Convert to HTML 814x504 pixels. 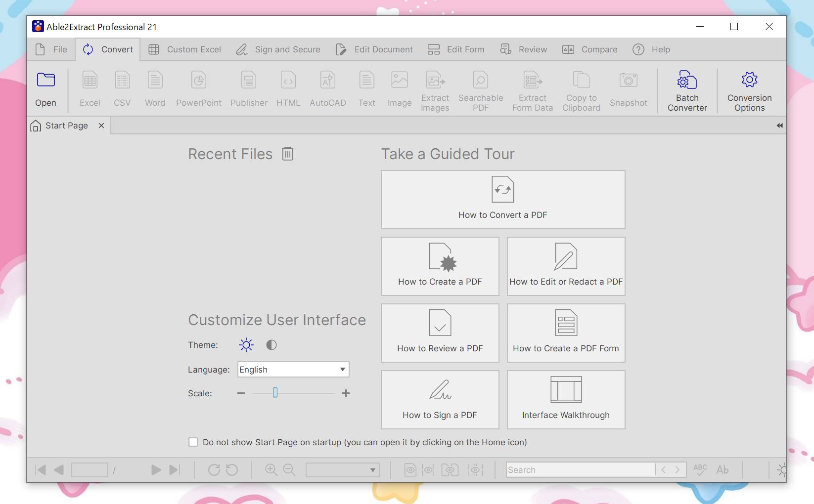(288, 89)
